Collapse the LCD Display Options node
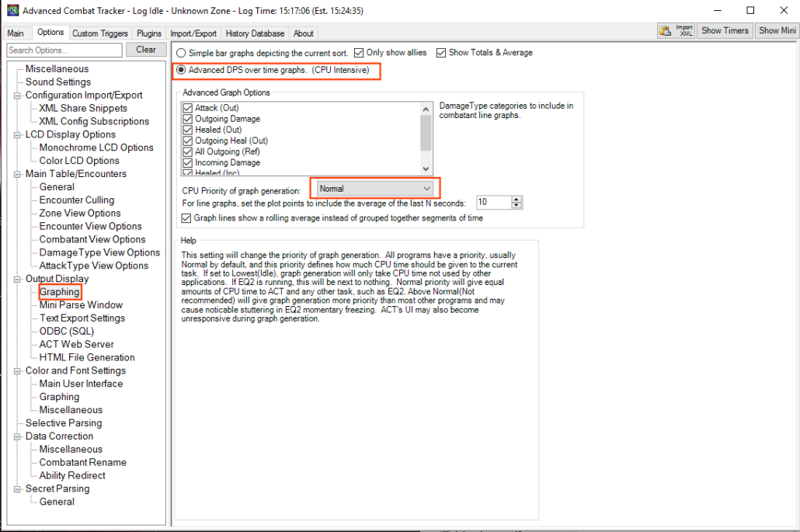Screen dimensions: 800x532 18,134
